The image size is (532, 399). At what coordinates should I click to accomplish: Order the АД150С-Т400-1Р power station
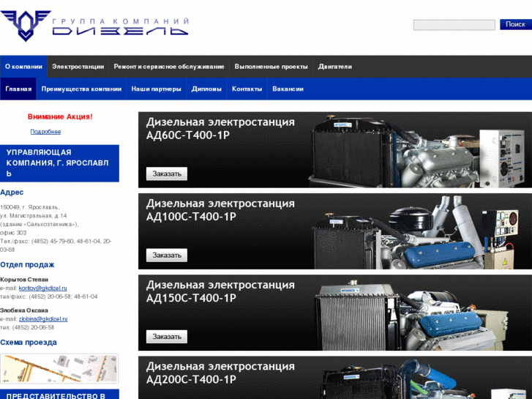pyautogui.click(x=167, y=337)
